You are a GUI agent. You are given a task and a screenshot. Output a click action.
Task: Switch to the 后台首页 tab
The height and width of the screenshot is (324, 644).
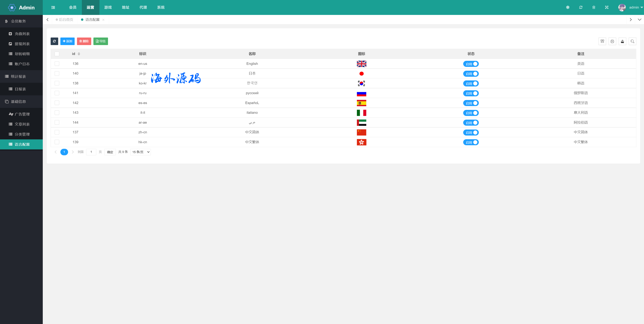click(66, 20)
